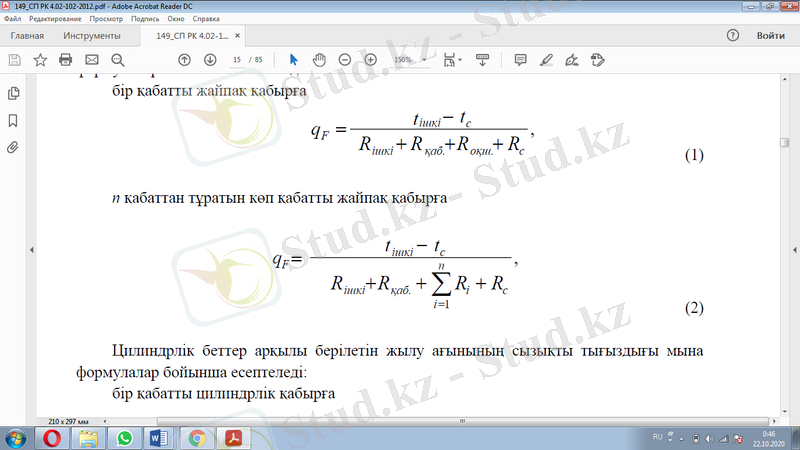
Task: Click the 210 x 297 мм page size label
Action: pyautogui.click(x=68, y=421)
